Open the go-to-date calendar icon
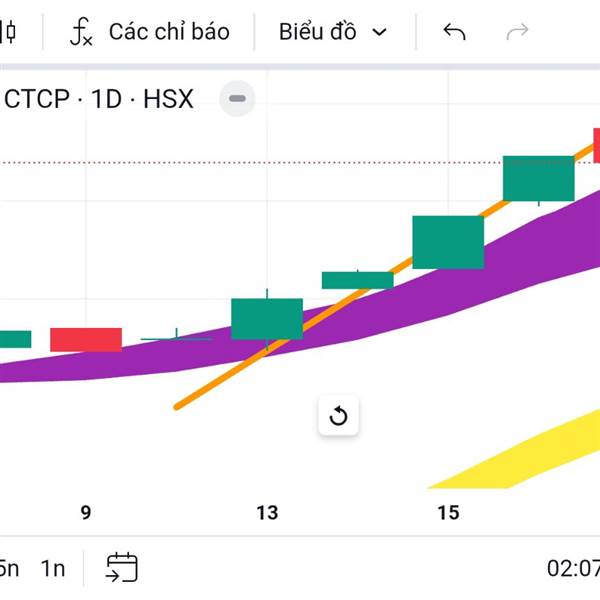The width and height of the screenshot is (600, 600). (122, 567)
